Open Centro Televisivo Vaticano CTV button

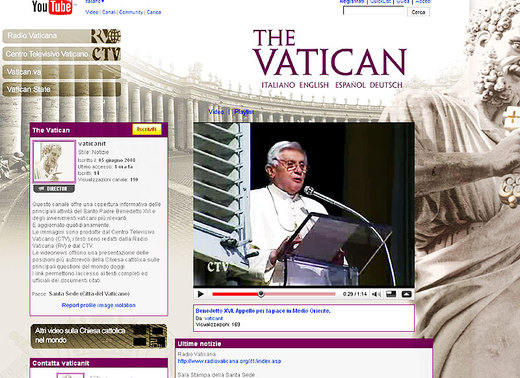tap(62, 54)
